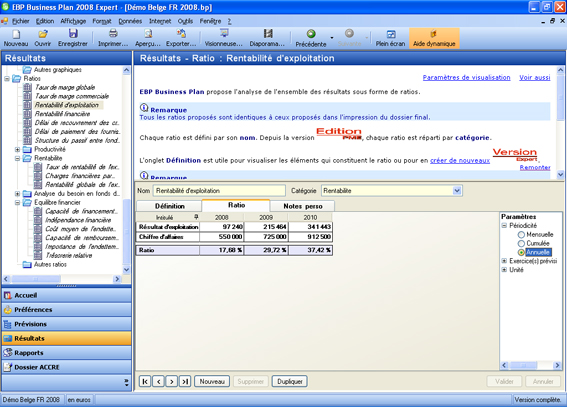Select Taux de marge globale ratio
The height and width of the screenshot is (407, 567).
pos(65,87)
